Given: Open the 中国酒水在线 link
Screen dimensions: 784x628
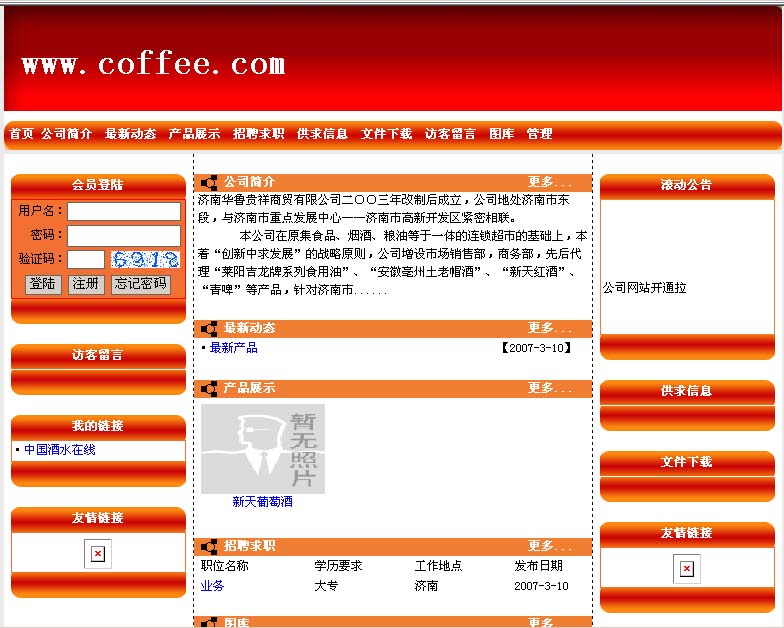Looking at the screenshot, I should pos(60,450).
